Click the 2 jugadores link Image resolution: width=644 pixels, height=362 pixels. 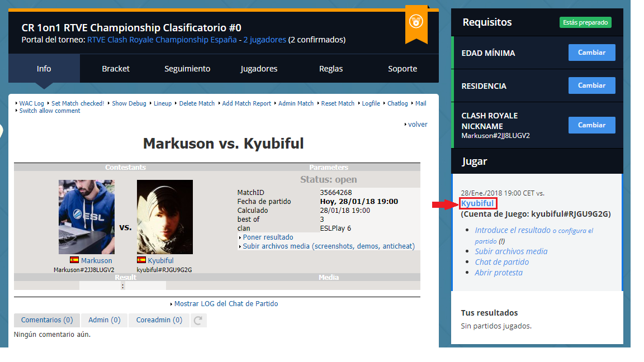(x=264, y=40)
